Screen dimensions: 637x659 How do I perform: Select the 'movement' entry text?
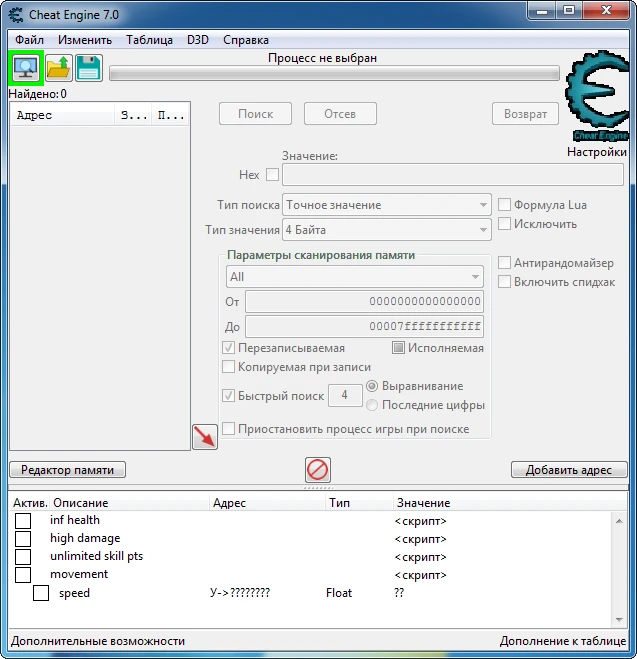[79, 574]
